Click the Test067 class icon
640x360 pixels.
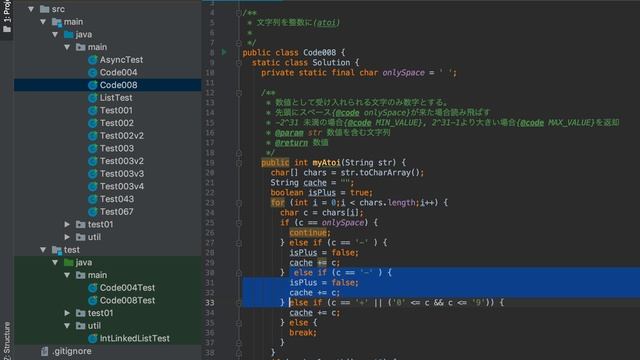click(x=93, y=211)
